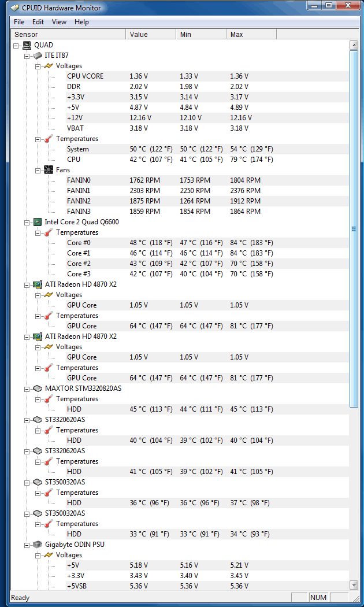
Task: Click the 84 °C max value of Core #0
Action: 251,243
